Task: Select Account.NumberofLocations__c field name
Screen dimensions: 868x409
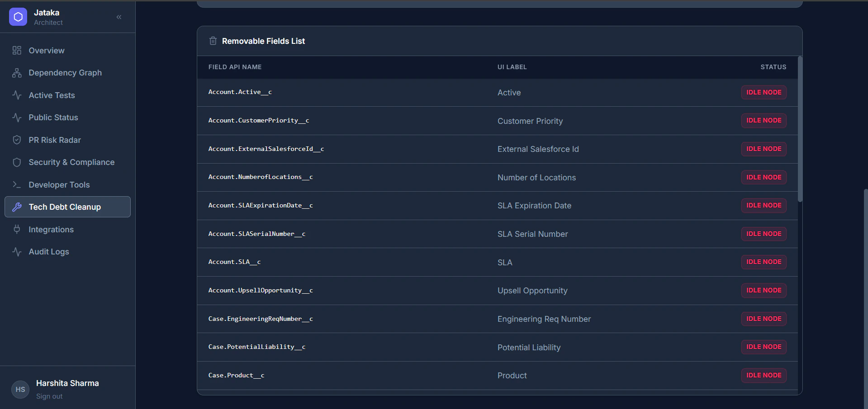Action: (261, 177)
